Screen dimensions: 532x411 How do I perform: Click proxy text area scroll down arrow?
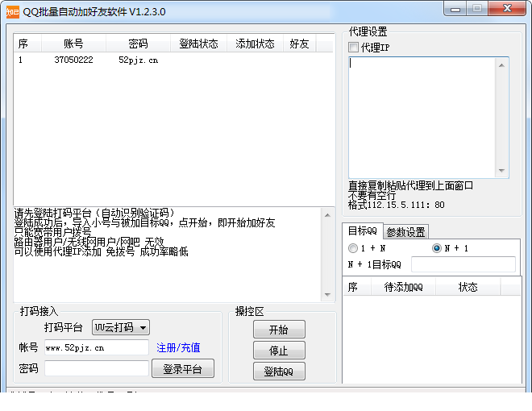(502, 171)
